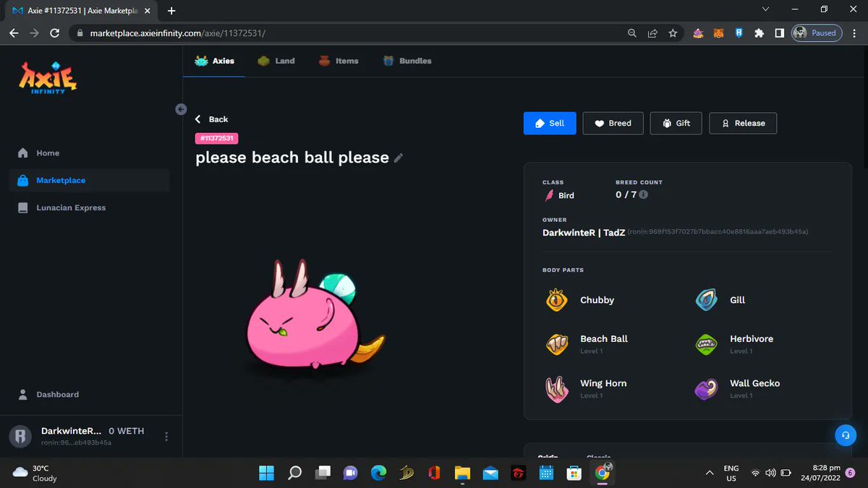The width and height of the screenshot is (868, 488).
Task: Open Microsoft Edge from the taskbar
Action: pyautogui.click(x=378, y=474)
